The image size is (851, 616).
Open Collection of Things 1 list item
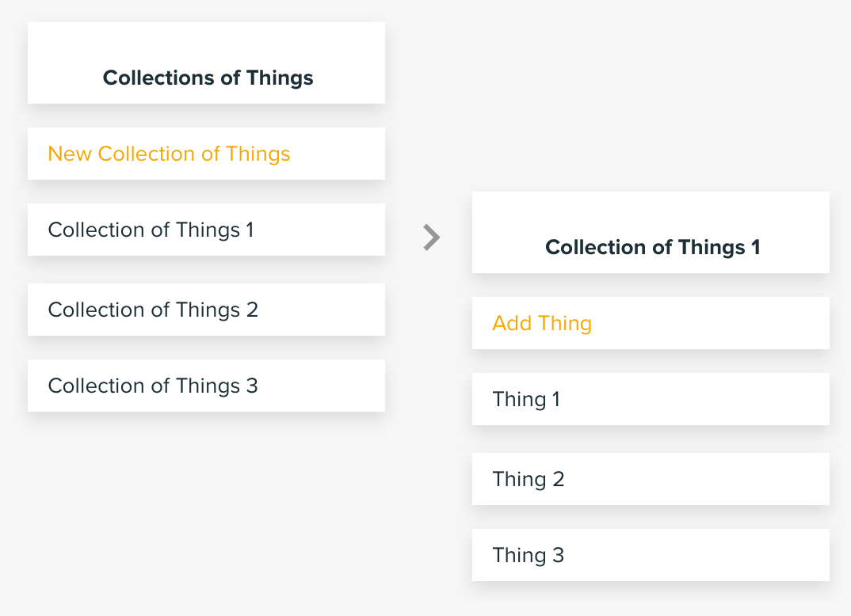click(206, 230)
